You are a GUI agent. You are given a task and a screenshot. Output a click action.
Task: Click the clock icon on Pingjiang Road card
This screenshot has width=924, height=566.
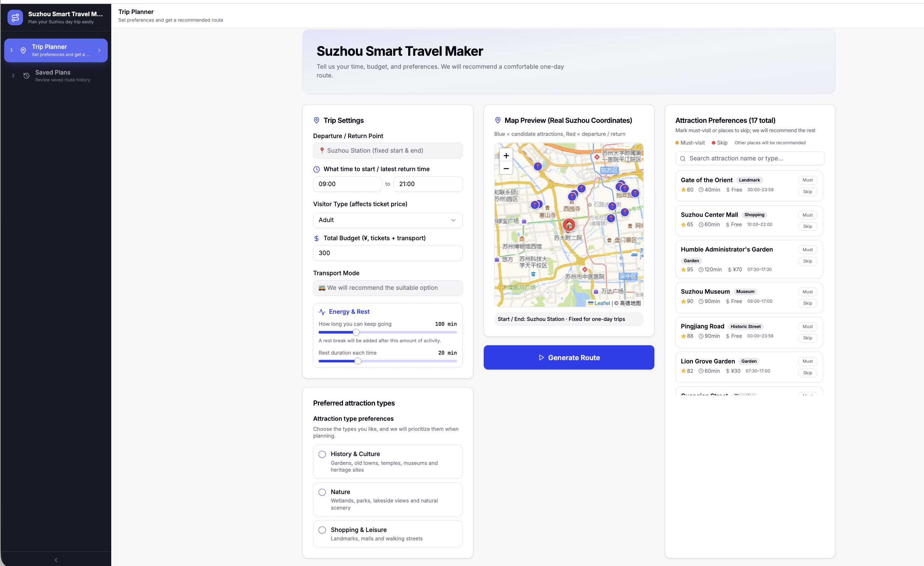701,336
